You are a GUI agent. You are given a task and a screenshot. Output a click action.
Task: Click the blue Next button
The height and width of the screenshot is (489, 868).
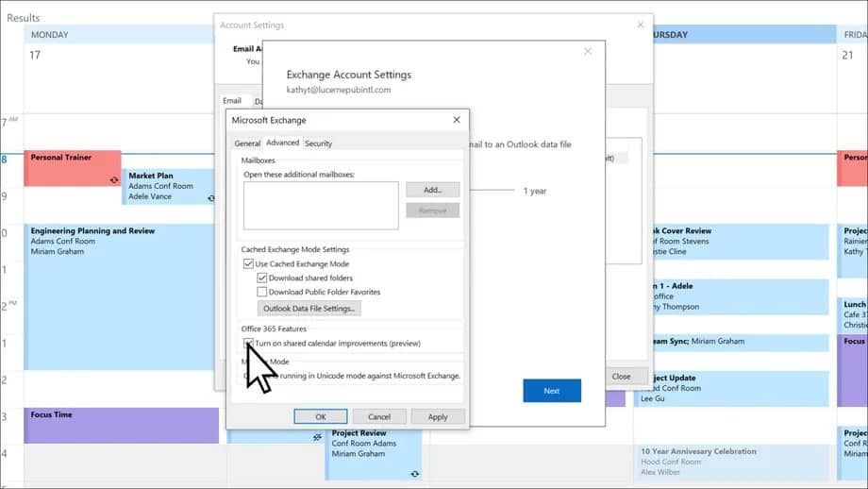click(x=552, y=391)
